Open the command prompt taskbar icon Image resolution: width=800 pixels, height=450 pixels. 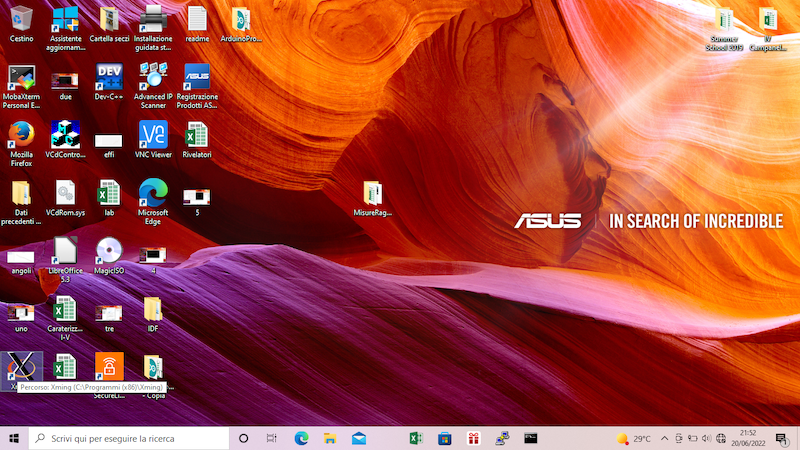click(531, 438)
